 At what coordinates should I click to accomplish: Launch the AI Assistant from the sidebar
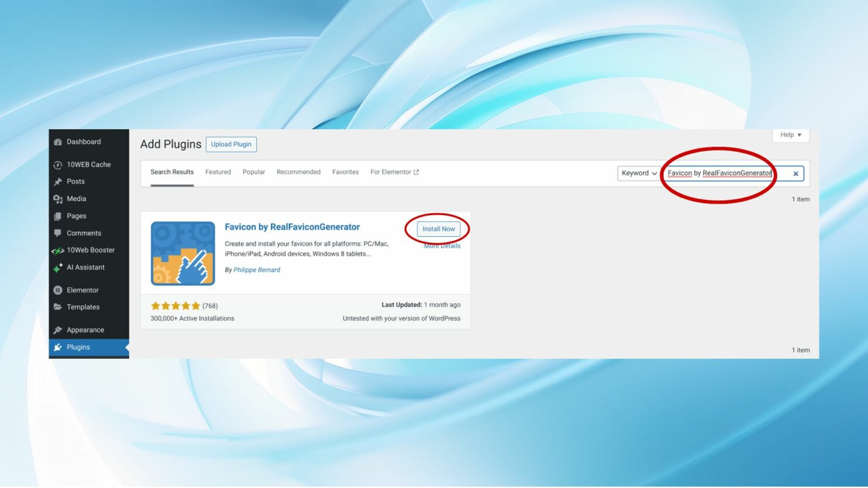pos(58,267)
